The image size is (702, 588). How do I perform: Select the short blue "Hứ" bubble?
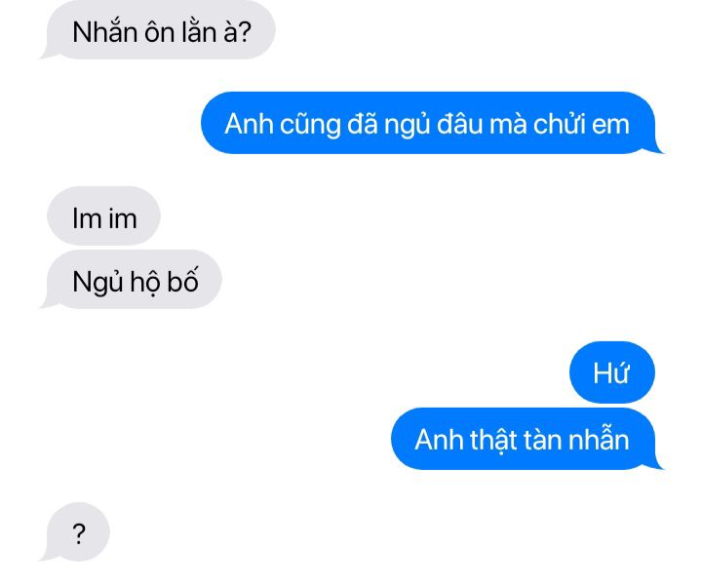[612, 372]
